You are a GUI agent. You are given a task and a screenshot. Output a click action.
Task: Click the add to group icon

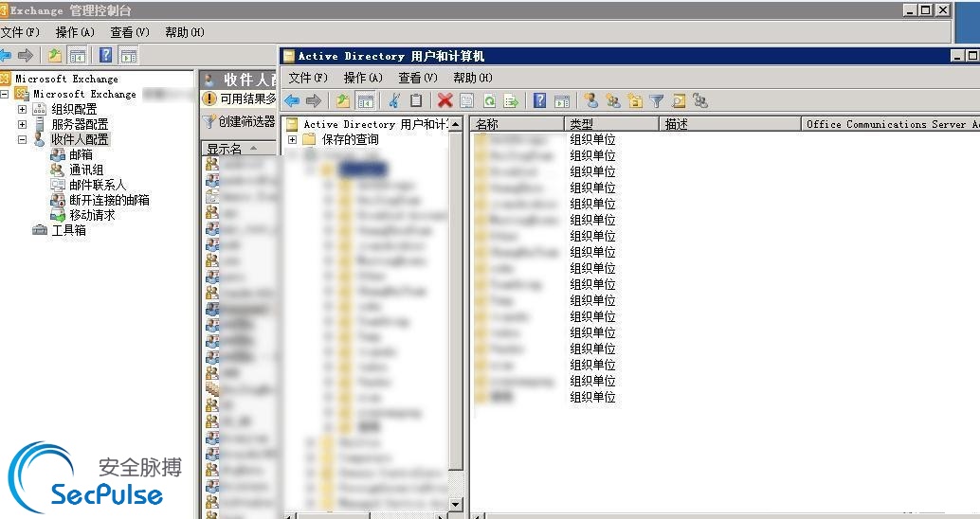pos(700,100)
